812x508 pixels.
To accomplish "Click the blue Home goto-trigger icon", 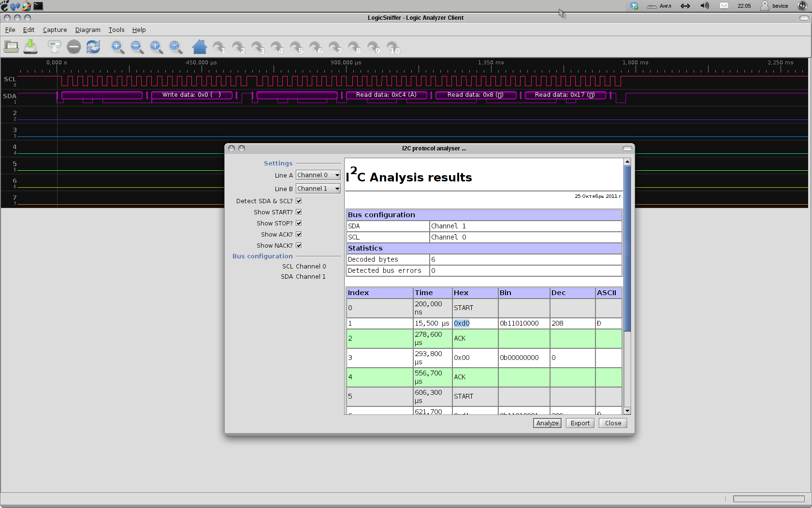I will click(x=199, y=47).
